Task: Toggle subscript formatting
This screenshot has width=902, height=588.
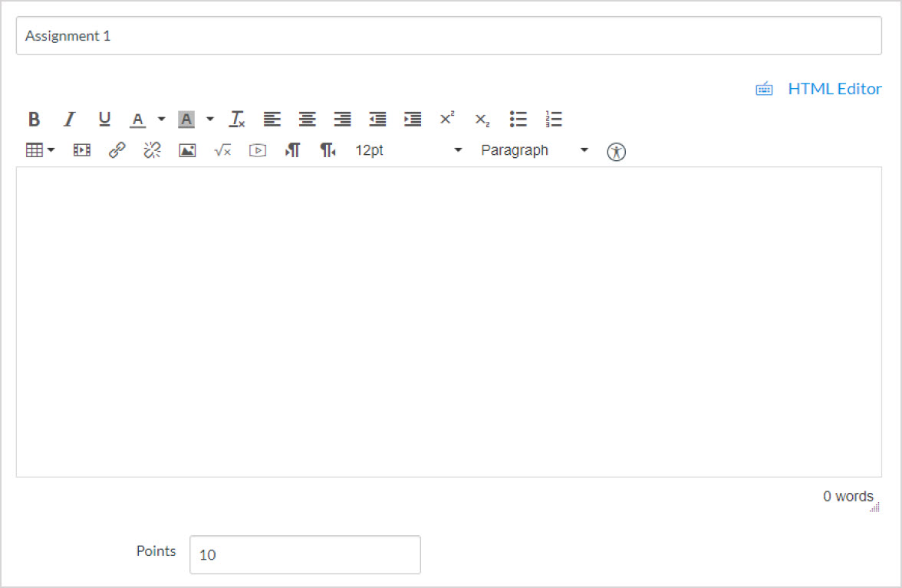Action: (x=482, y=120)
